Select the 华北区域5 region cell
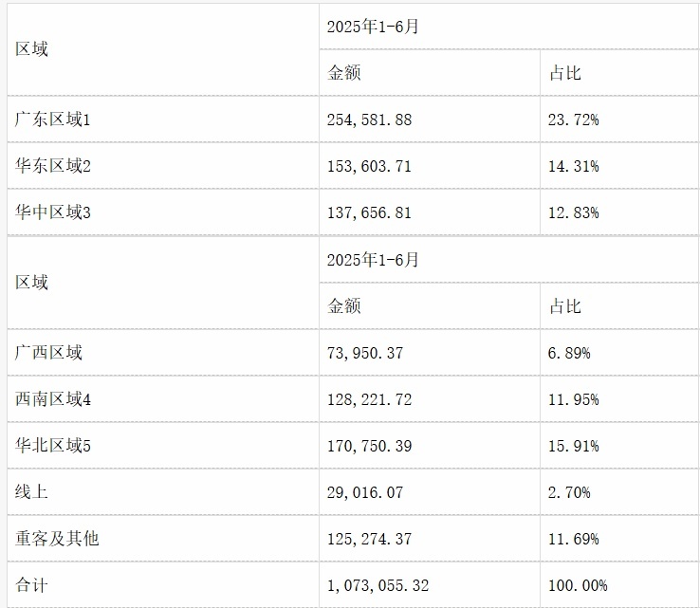This screenshot has height=608, width=700. [52, 446]
